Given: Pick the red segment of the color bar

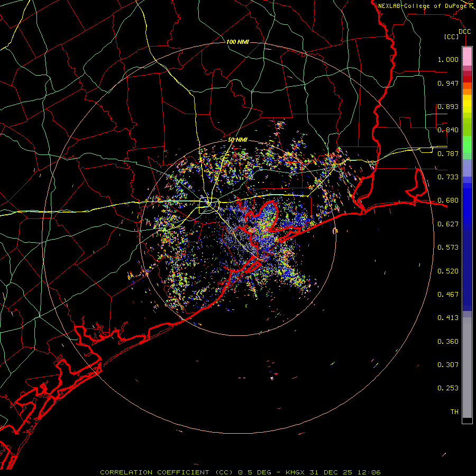Looking at the screenshot, I should (x=467, y=79).
